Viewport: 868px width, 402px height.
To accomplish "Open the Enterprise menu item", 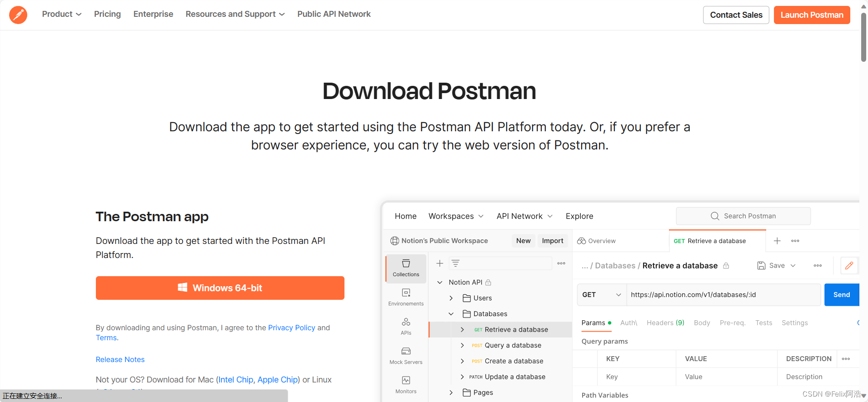I will coord(153,14).
